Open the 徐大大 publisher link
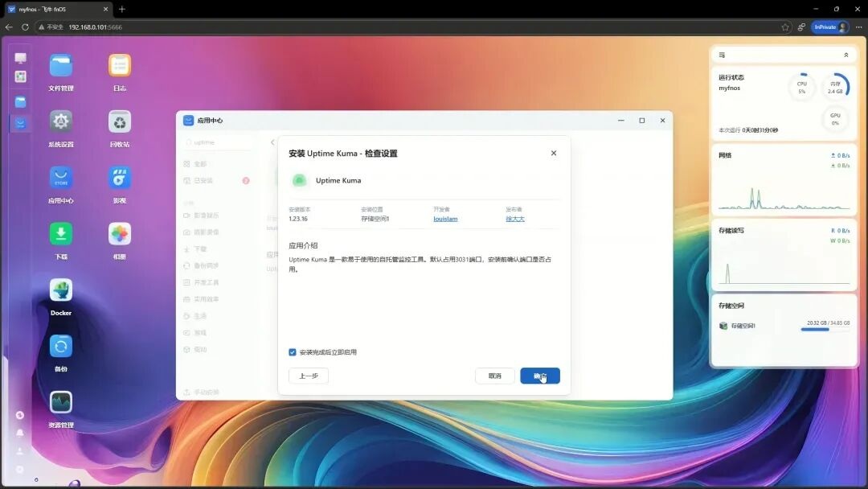 [x=515, y=219]
